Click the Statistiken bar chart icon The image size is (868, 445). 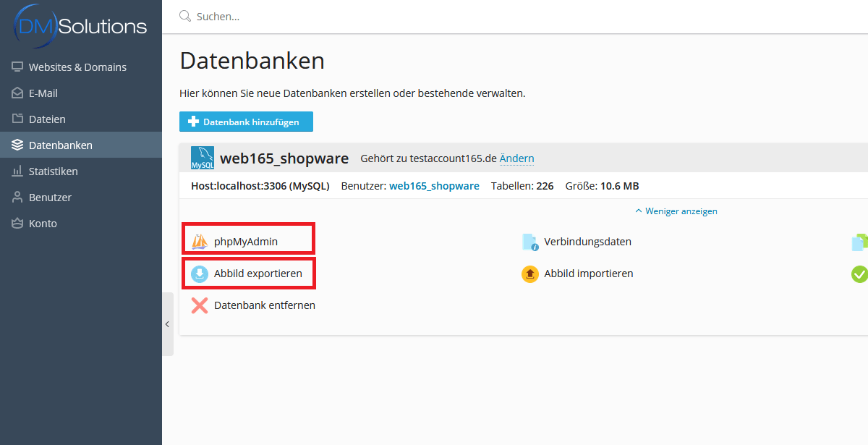point(17,171)
